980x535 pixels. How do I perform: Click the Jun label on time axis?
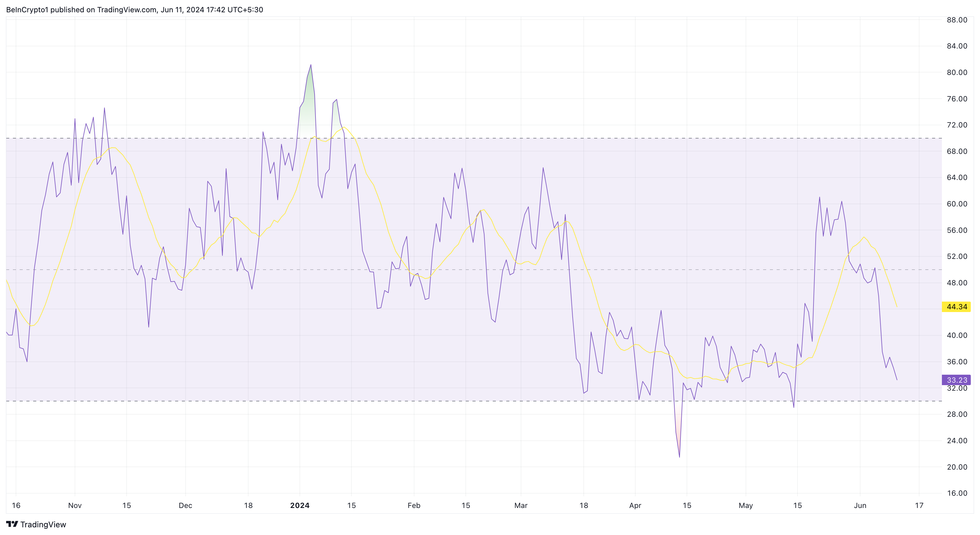pyautogui.click(x=860, y=505)
